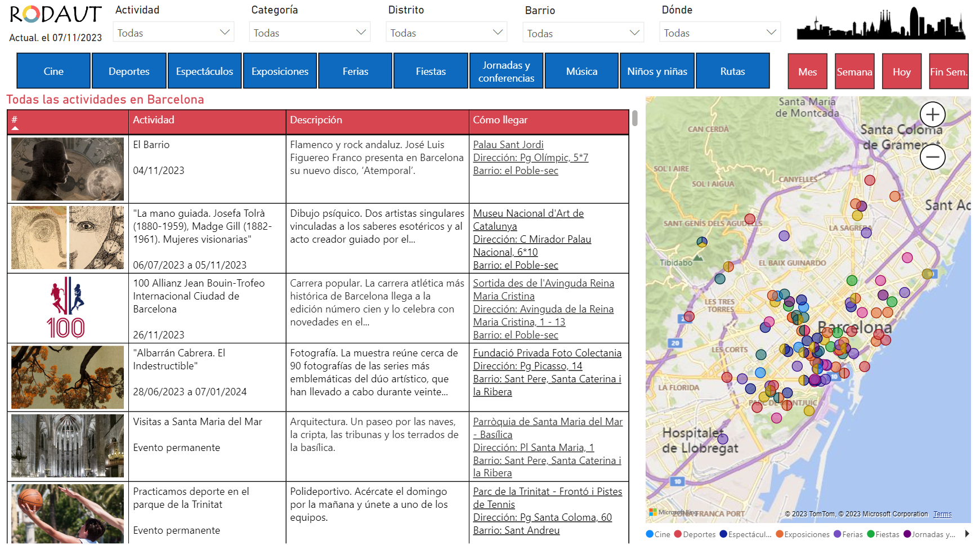Click the table's vertical scrollbar handle
Image resolution: width=980 pixels, height=545 pixels.
point(634,118)
